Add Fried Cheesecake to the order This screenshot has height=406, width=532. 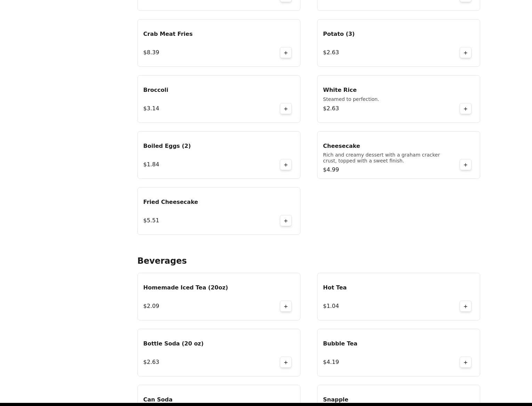(x=286, y=221)
